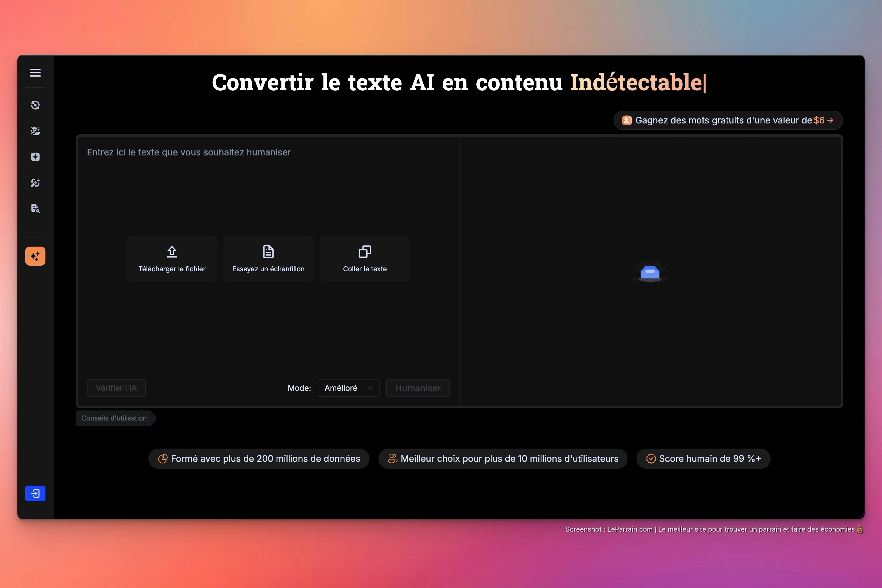Viewport: 882px width, 588px height.
Task: Click the Score humain de 99 %+ badge
Action: click(x=703, y=459)
